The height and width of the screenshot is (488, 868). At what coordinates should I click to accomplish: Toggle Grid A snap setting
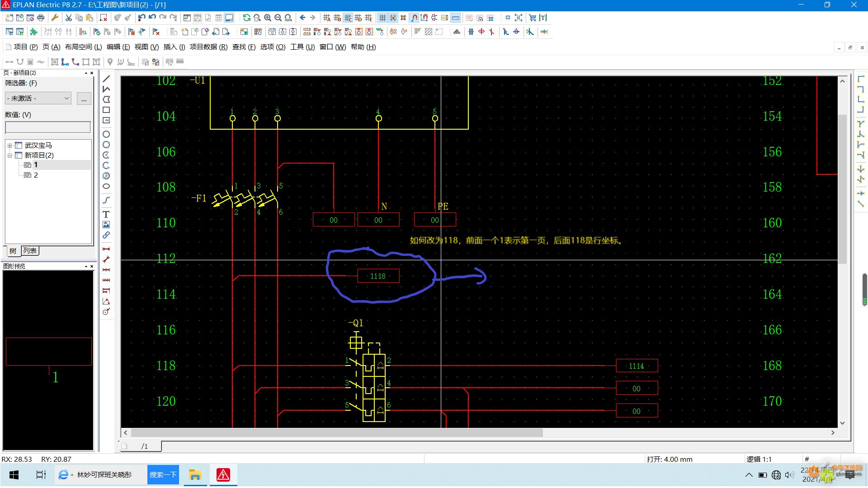[x=327, y=18]
